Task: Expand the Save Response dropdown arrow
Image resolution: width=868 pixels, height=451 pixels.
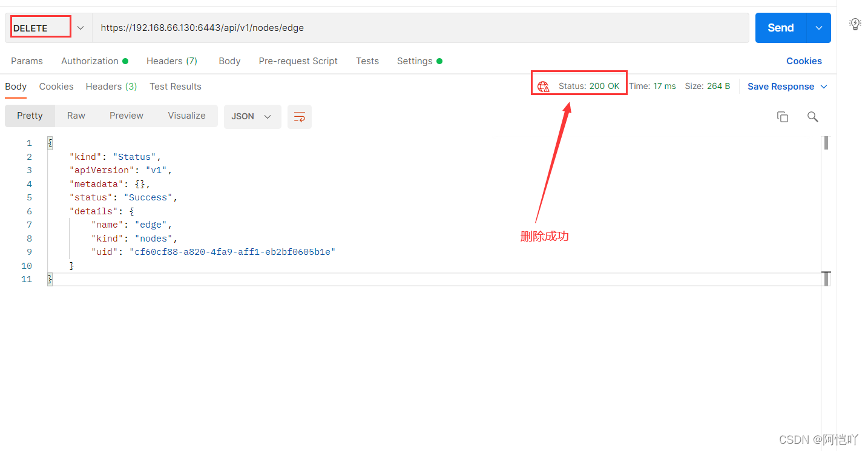Action: point(824,87)
